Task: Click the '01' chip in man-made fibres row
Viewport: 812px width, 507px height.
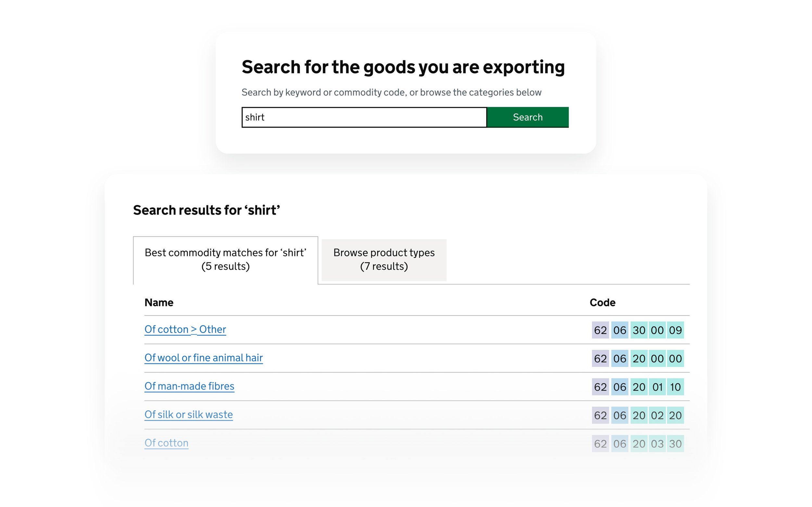Action: [x=657, y=387]
